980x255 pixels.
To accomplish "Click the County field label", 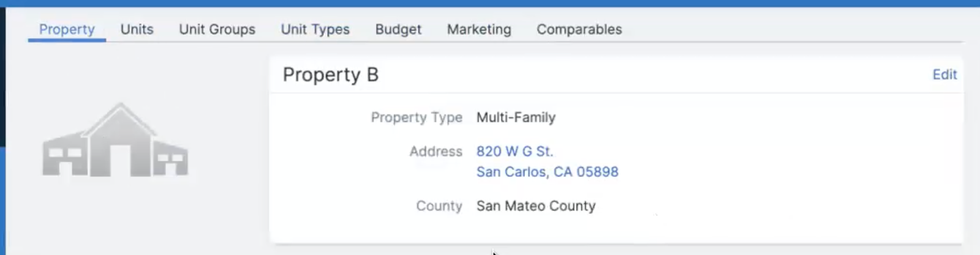I will click(439, 206).
